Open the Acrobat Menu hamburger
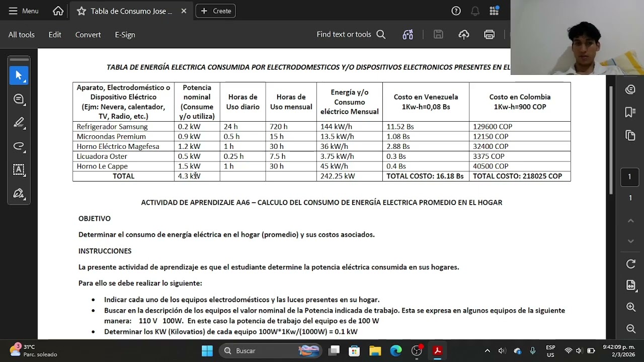644x362 pixels. pos(23,11)
